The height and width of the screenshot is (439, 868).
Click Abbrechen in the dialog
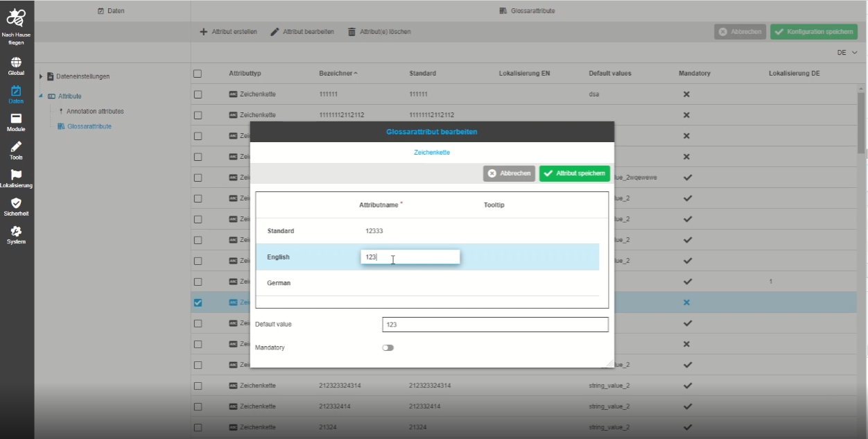(x=509, y=173)
